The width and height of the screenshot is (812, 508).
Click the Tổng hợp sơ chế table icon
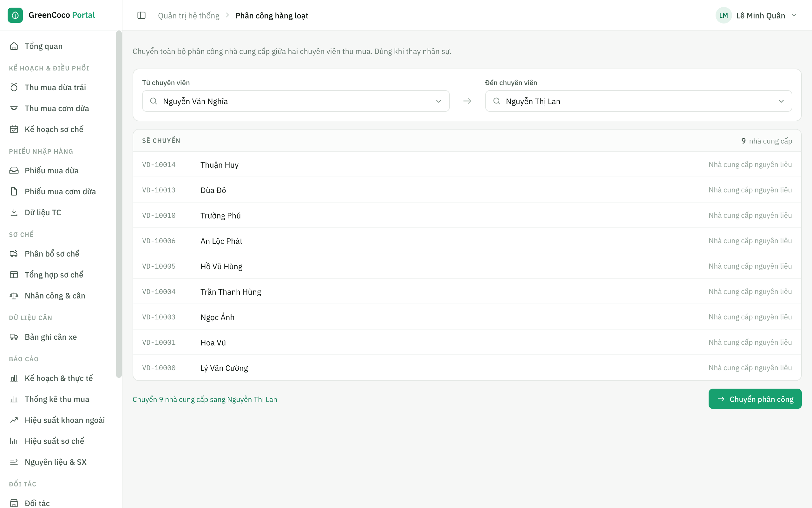pyautogui.click(x=14, y=275)
